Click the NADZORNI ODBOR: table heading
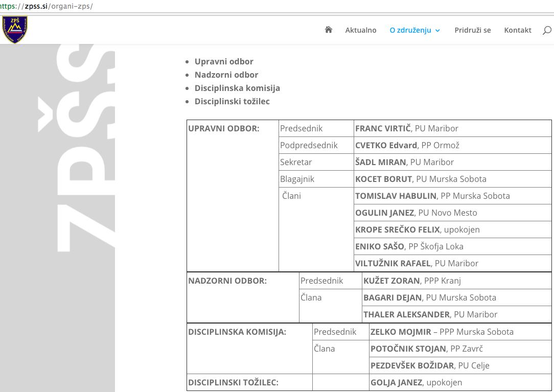Screen dimensions: 554x392 227,281
